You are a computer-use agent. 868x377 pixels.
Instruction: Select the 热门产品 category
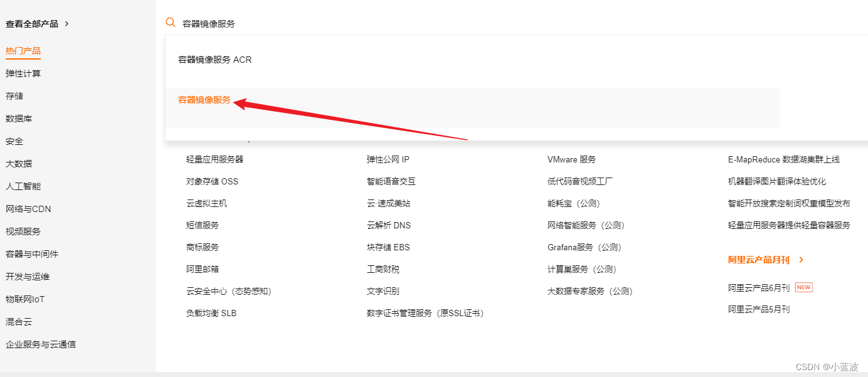[x=23, y=51]
